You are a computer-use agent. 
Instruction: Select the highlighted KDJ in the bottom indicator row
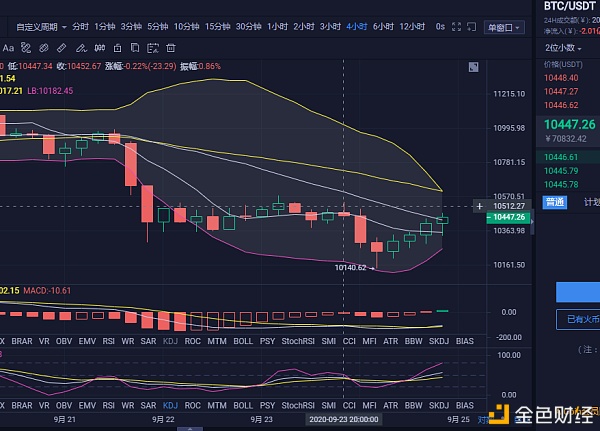(x=170, y=405)
